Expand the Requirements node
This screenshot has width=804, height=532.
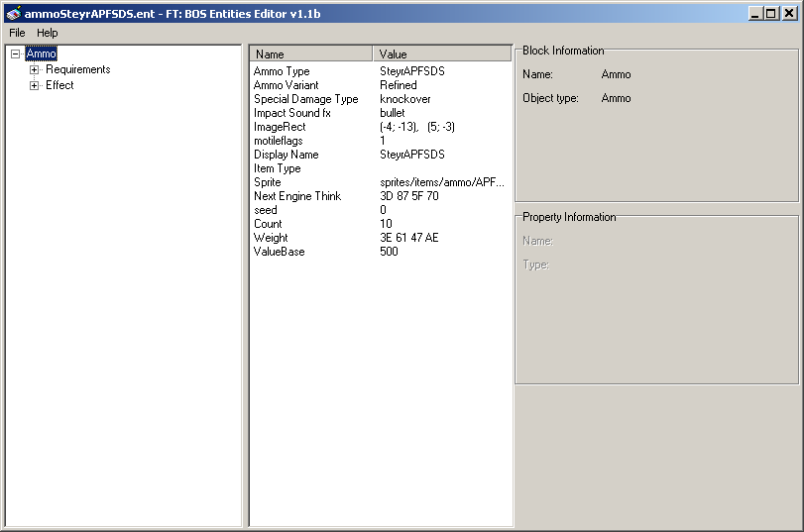[34, 69]
